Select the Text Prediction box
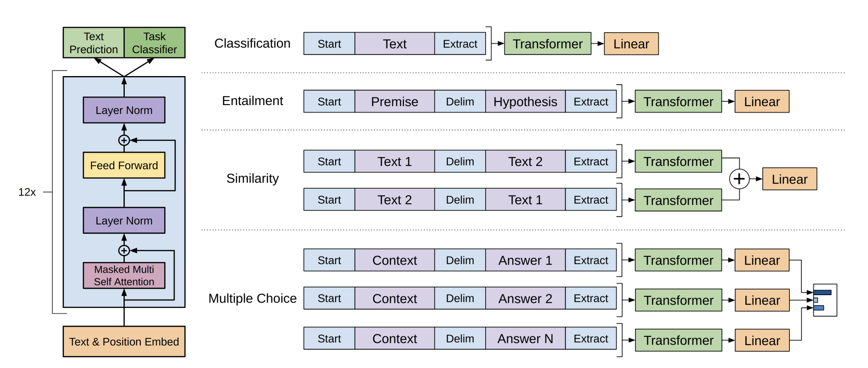868x368 pixels. pyautogui.click(x=94, y=43)
